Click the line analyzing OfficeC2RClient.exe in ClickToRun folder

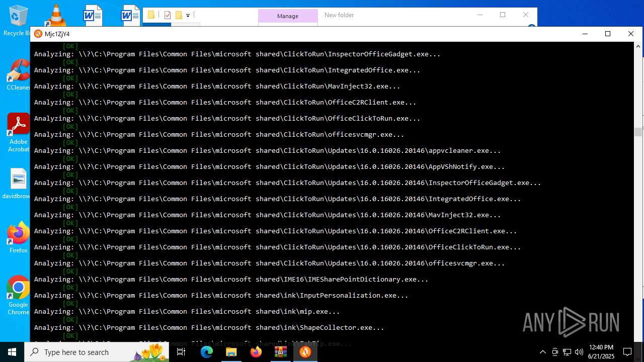(225, 103)
